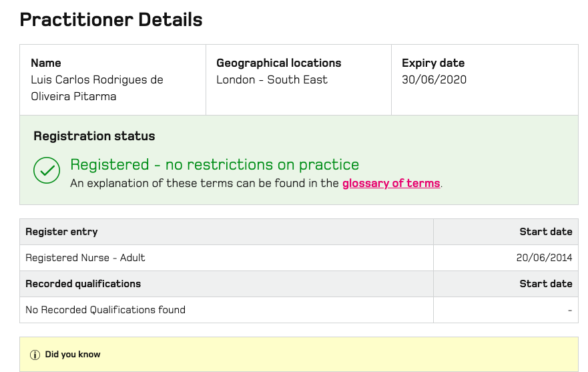Click the Recorded qualifications header

[x=83, y=284]
